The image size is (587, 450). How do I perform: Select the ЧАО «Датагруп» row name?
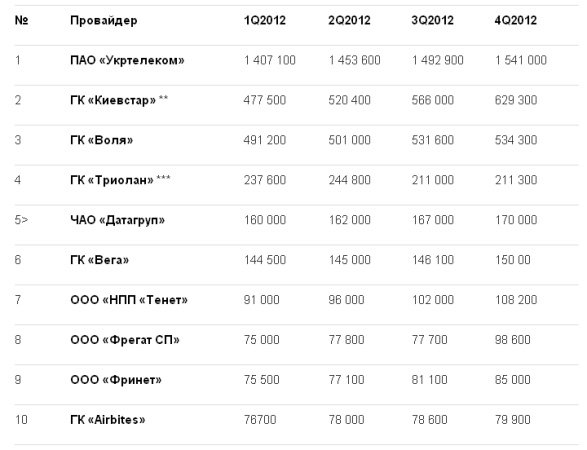(x=118, y=221)
